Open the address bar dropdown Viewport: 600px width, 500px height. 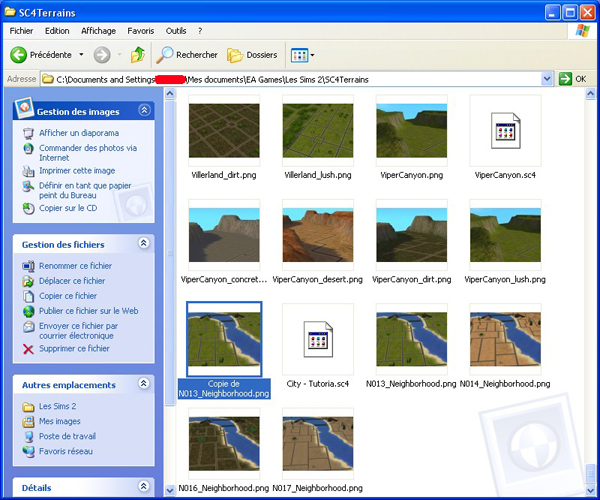547,79
